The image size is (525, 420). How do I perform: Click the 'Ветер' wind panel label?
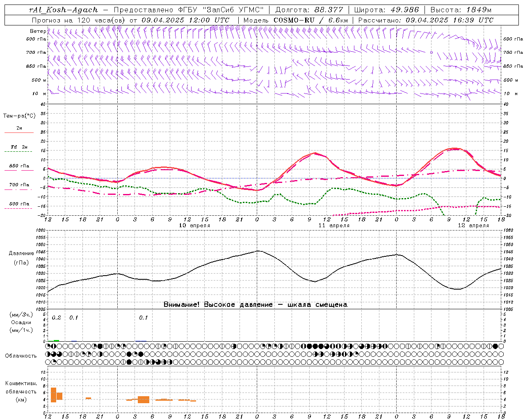pyautogui.click(x=38, y=31)
